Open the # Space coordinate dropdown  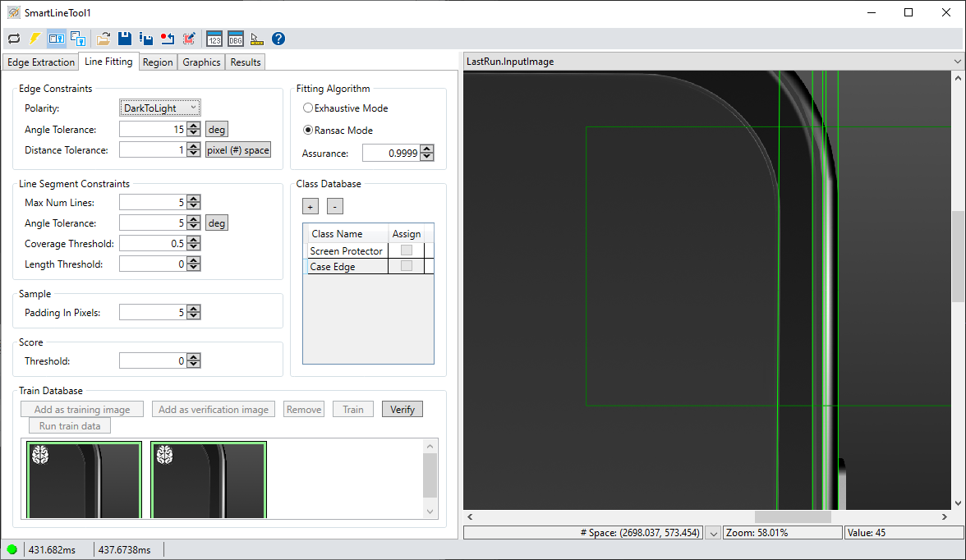coord(714,532)
